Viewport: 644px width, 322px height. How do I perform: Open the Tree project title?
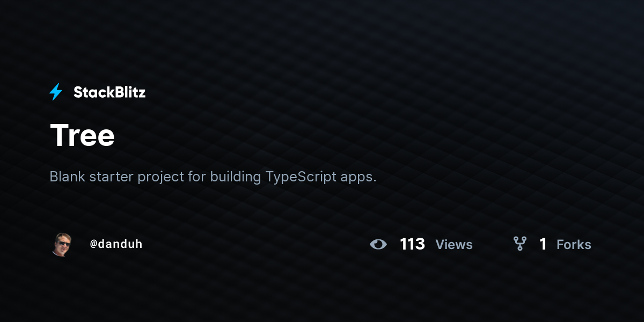tap(82, 135)
